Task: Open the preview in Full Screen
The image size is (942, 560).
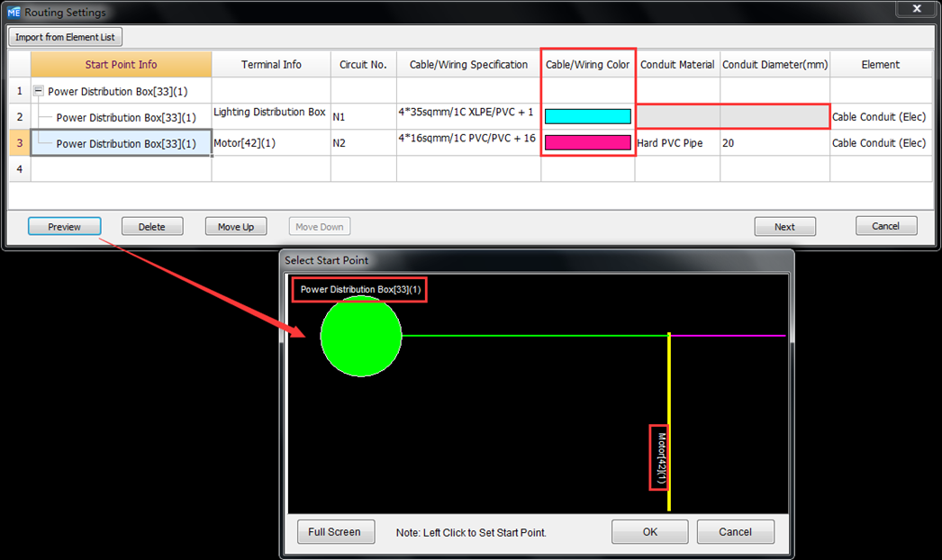Action: (x=334, y=532)
